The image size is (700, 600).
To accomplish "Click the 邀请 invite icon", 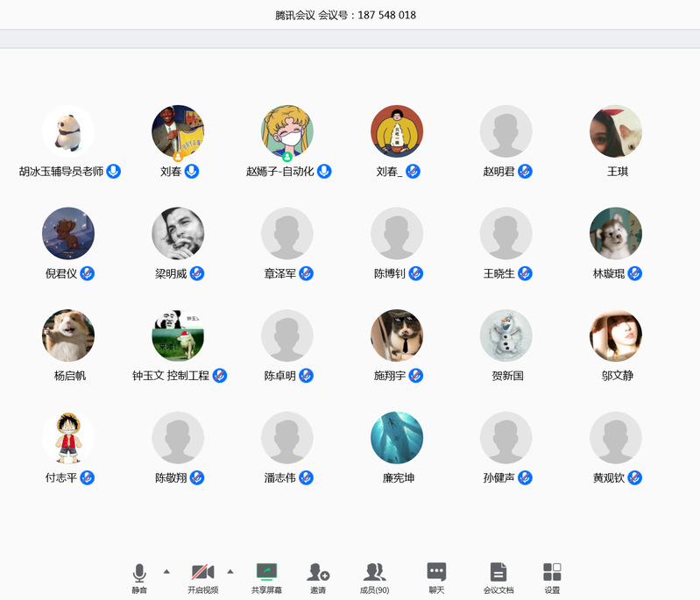I will (x=318, y=573).
